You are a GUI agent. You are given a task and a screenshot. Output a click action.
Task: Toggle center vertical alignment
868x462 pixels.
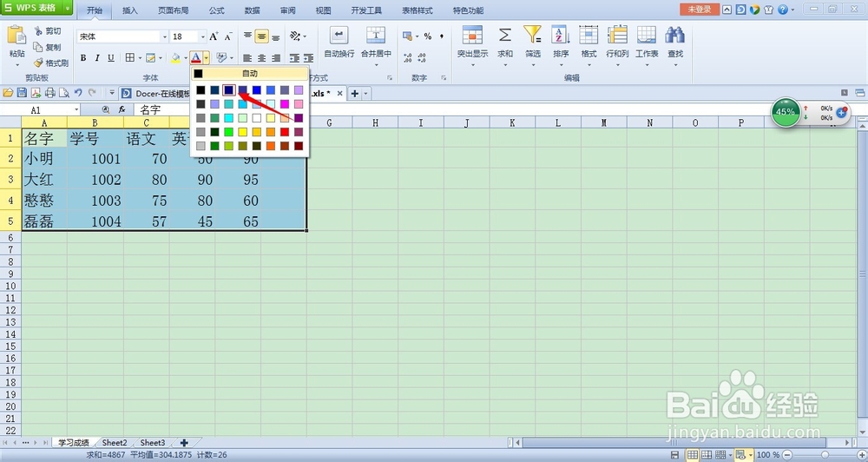point(261,36)
